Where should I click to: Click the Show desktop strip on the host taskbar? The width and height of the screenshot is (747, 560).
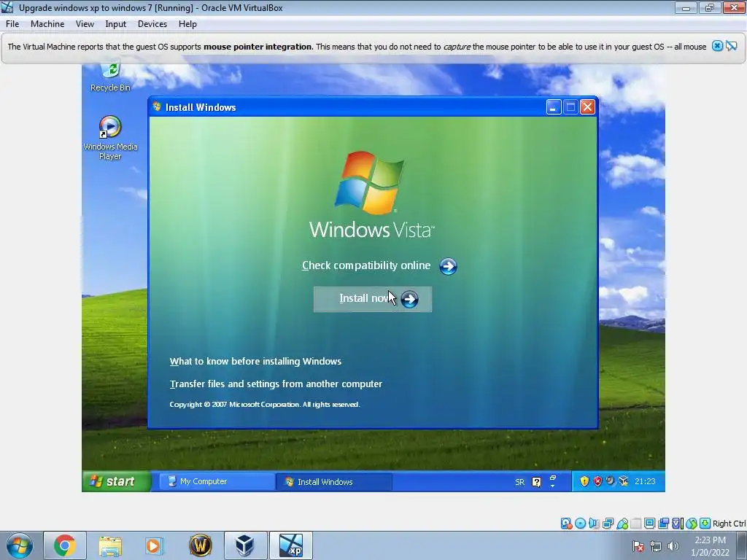[x=743, y=545]
